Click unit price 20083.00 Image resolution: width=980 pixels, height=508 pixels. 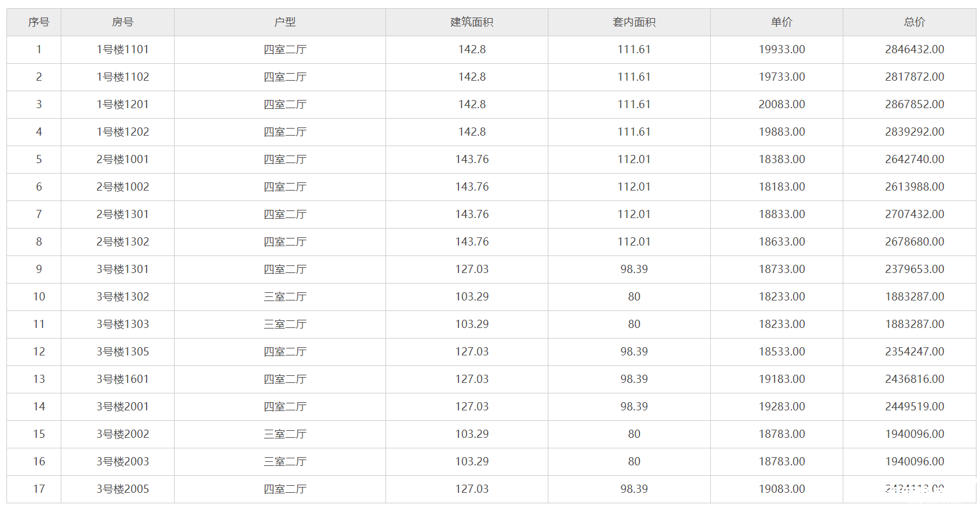(x=781, y=105)
